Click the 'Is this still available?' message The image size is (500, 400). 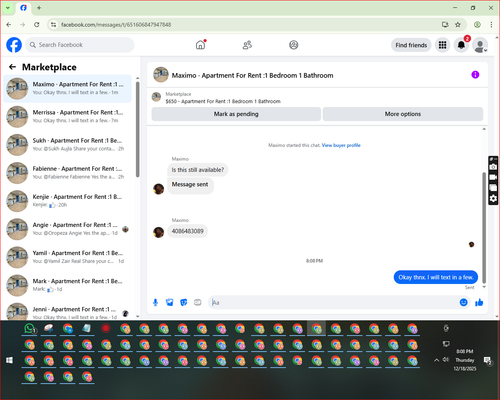point(198,170)
